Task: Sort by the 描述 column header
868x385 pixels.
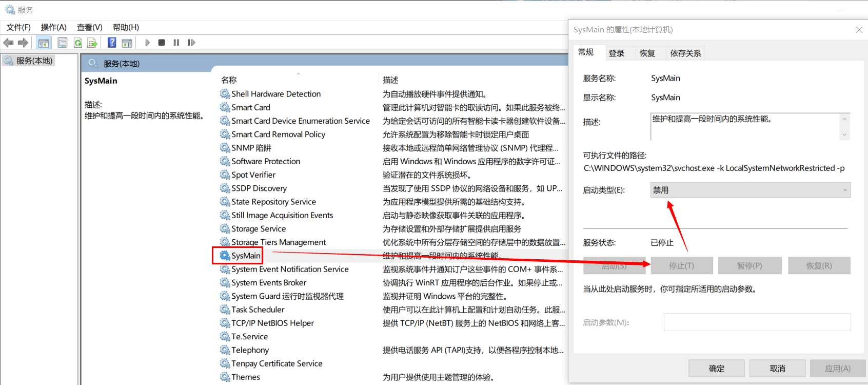Action: tap(390, 80)
